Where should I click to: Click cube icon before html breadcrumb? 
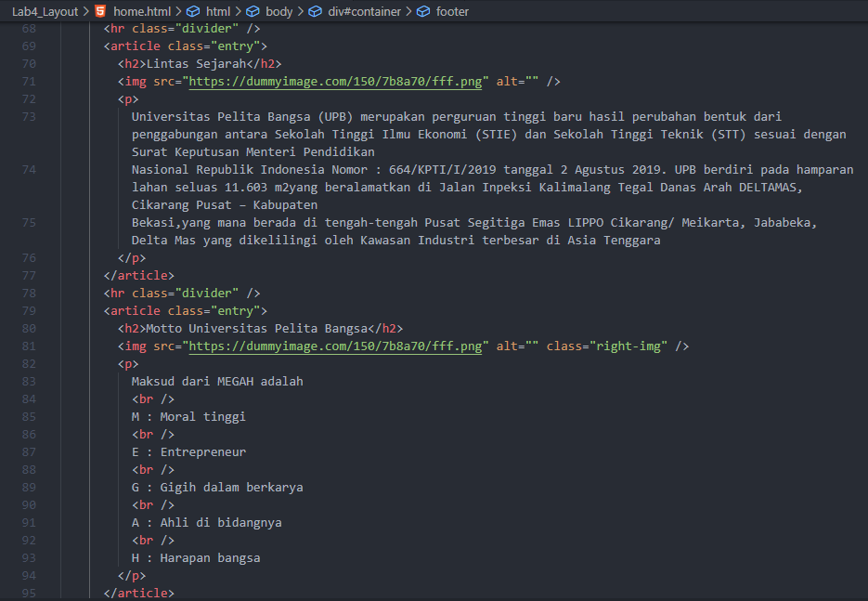(x=193, y=11)
